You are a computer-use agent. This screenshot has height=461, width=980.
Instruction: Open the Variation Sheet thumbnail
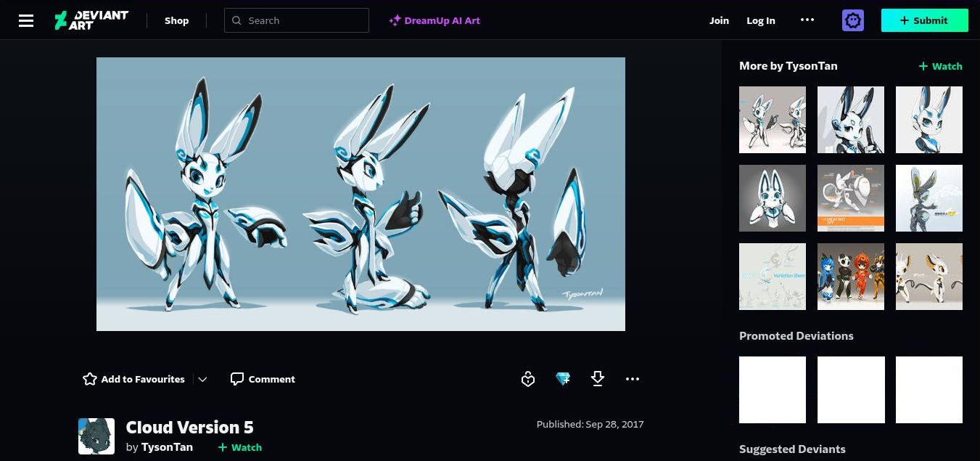[x=773, y=277]
